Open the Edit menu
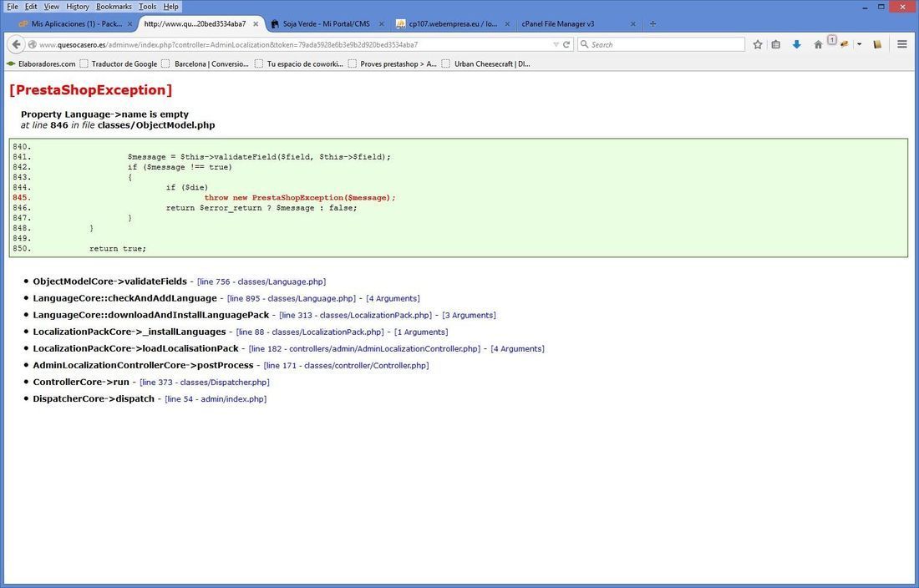The height and width of the screenshot is (588, 919). coord(31,7)
